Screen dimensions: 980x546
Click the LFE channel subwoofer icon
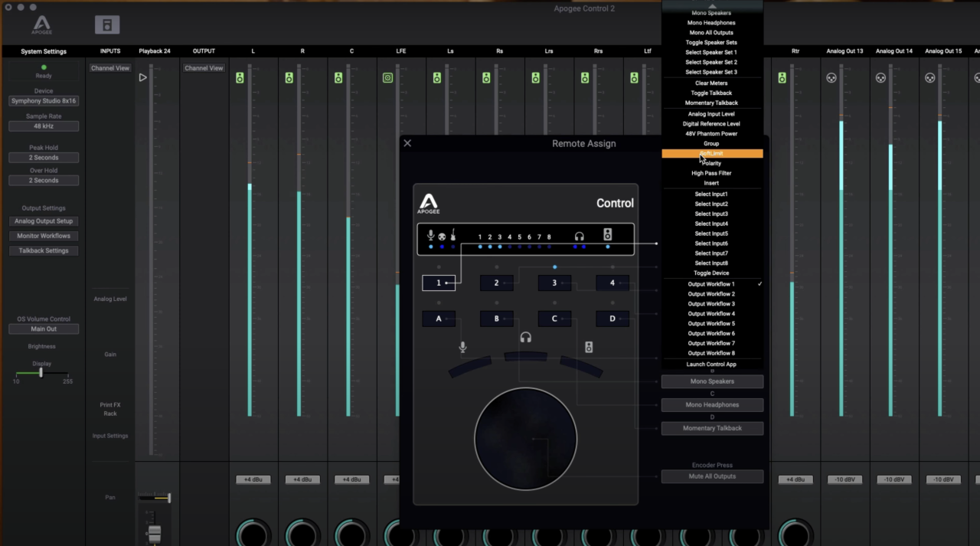click(x=387, y=78)
